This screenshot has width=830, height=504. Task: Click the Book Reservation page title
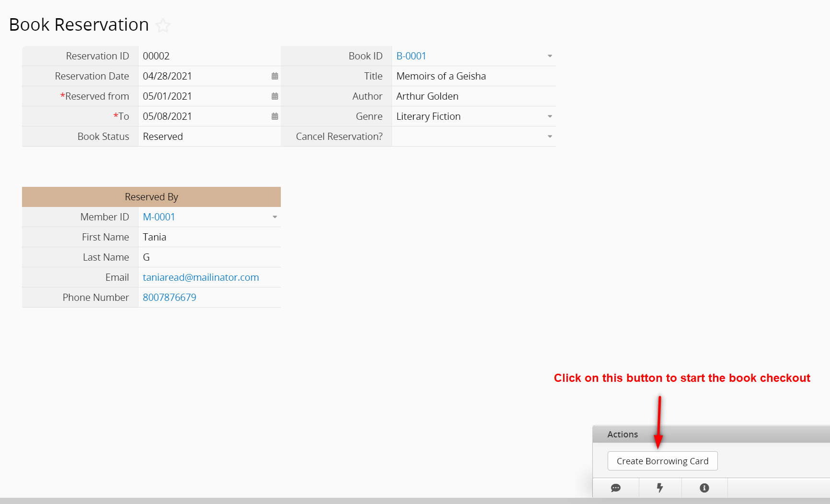point(79,25)
